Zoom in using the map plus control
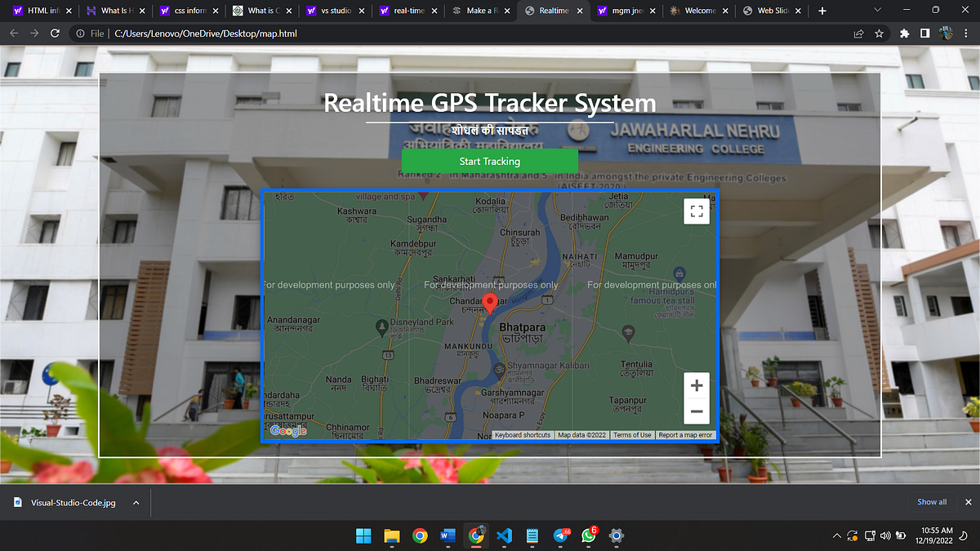This screenshot has height=551, width=980. [x=696, y=384]
